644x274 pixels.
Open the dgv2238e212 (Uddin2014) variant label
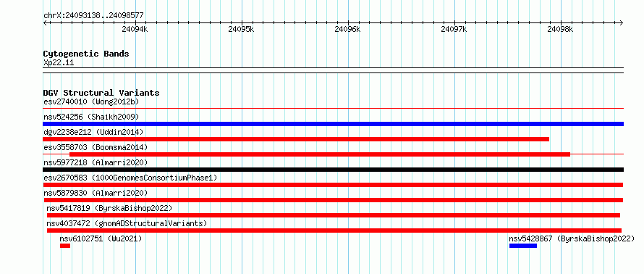(x=93, y=132)
